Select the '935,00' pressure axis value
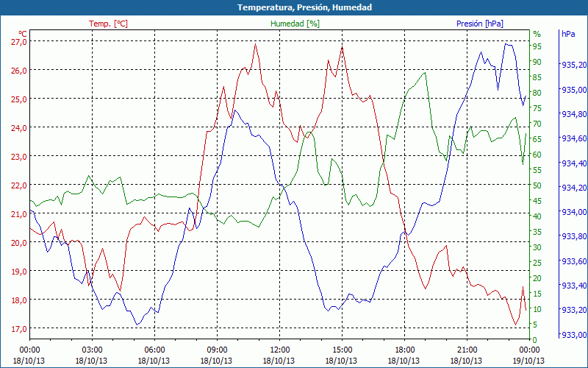 coord(574,90)
